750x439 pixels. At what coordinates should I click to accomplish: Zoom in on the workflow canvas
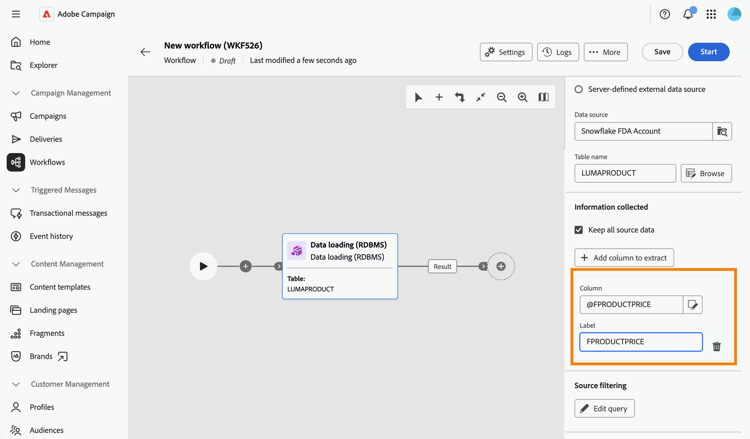pyautogui.click(x=522, y=97)
